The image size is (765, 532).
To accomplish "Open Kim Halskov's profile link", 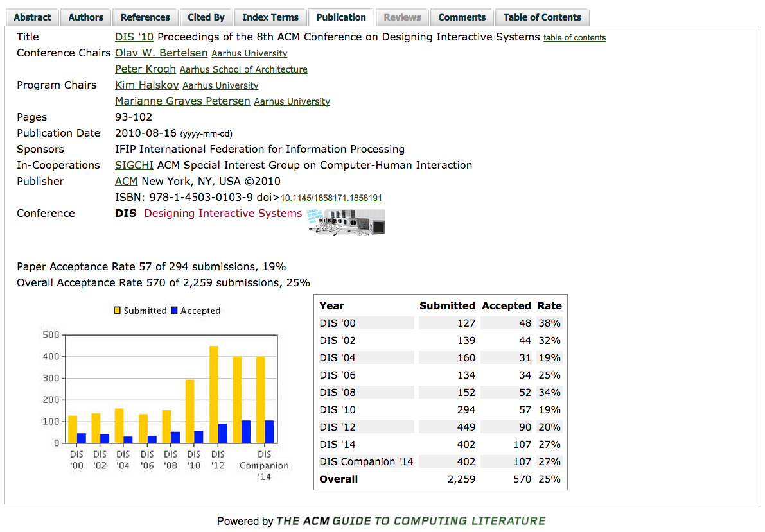I will 146,85.
